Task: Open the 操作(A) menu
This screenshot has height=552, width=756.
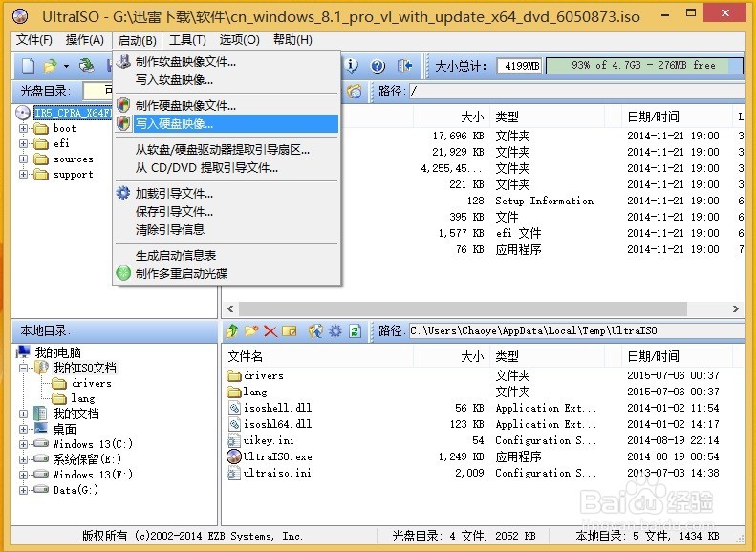Action: click(85, 40)
